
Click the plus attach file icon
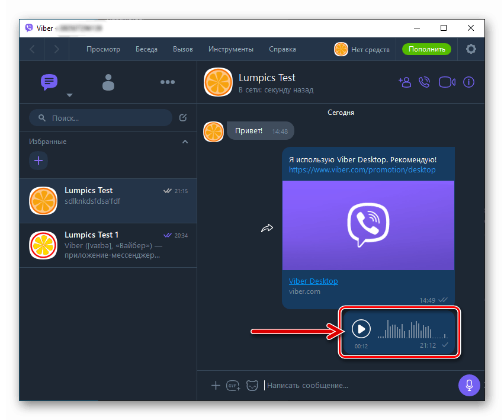coord(216,385)
